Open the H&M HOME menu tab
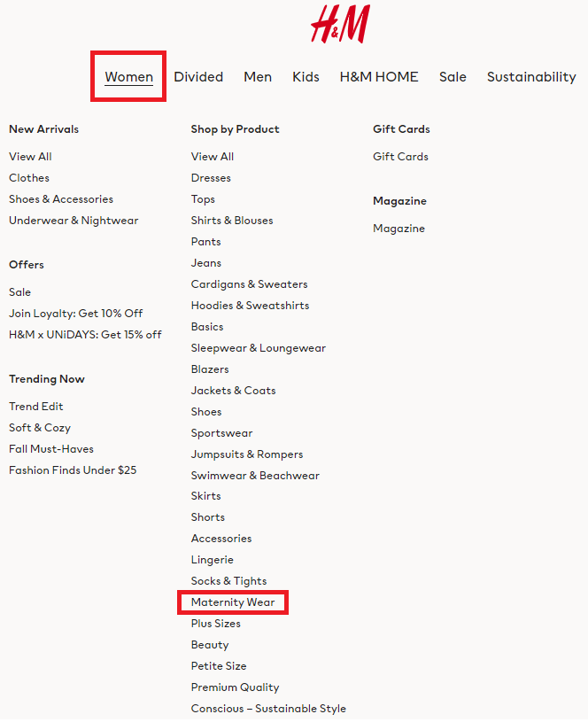The width and height of the screenshot is (588, 722). tap(379, 77)
